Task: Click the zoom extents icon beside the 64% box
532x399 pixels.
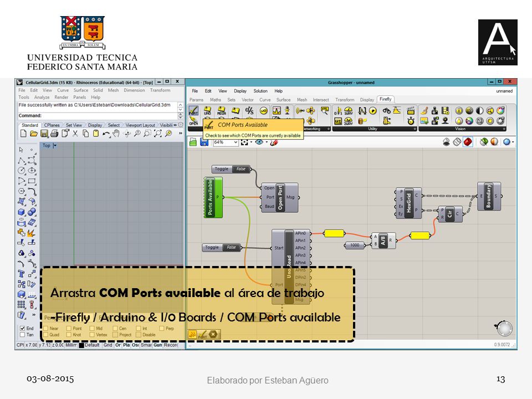Action: pos(244,142)
